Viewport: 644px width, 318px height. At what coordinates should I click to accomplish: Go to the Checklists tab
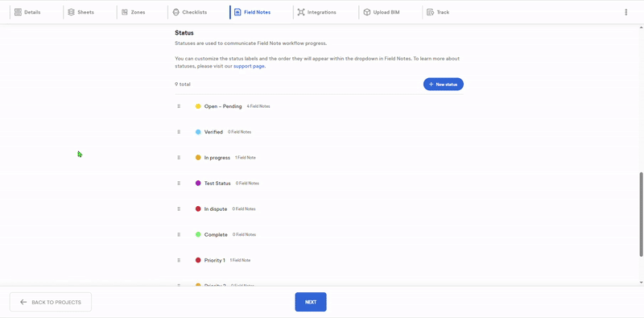click(190, 12)
